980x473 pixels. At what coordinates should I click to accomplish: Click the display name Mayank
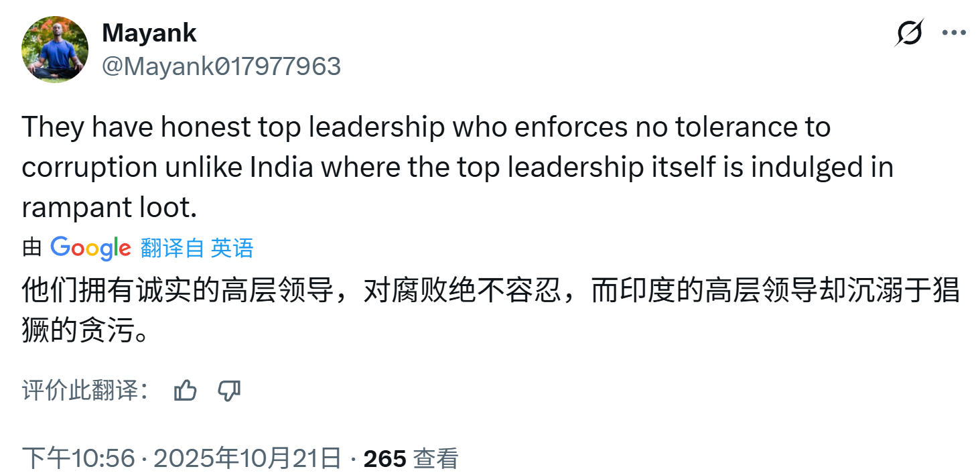tap(149, 33)
